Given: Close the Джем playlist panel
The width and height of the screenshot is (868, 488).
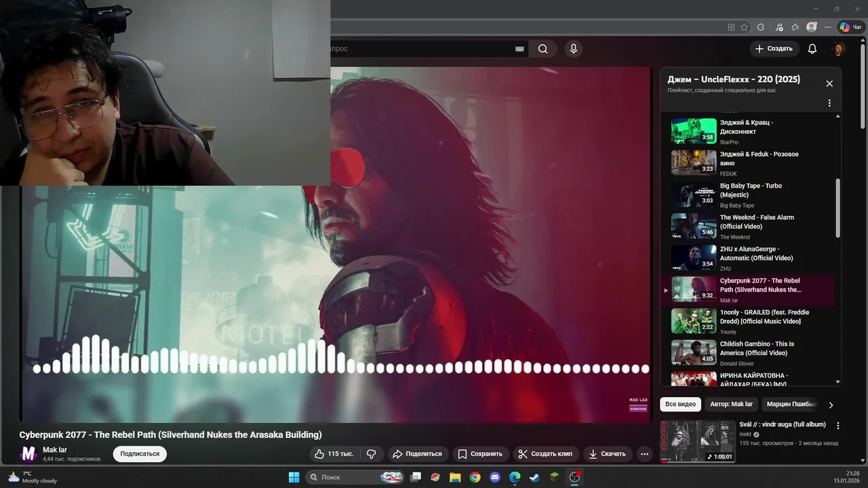Looking at the screenshot, I should (x=829, y=83).
